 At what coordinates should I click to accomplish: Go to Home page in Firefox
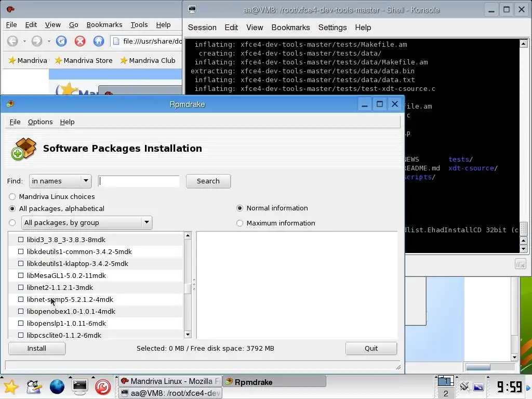99,42
